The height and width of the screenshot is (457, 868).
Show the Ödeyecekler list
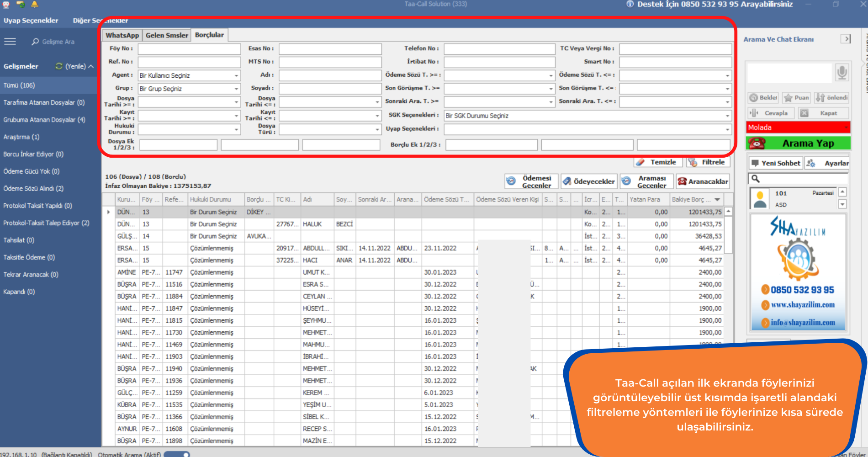(x=589, y=181)
